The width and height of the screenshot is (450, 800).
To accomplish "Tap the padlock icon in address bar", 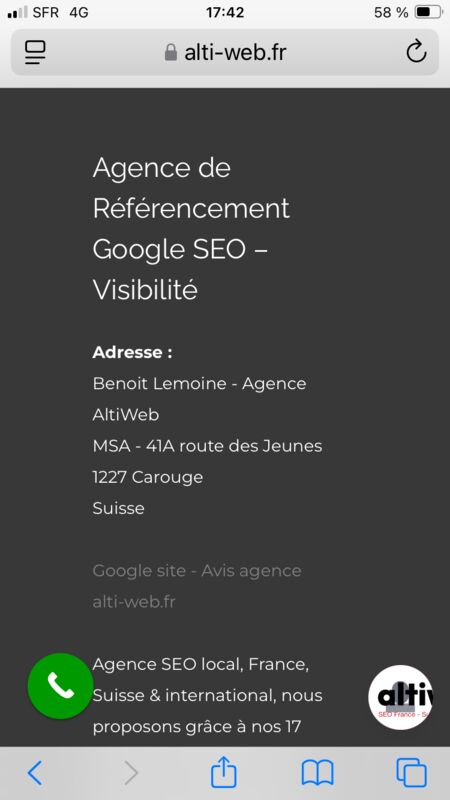I will coord(170,52).
